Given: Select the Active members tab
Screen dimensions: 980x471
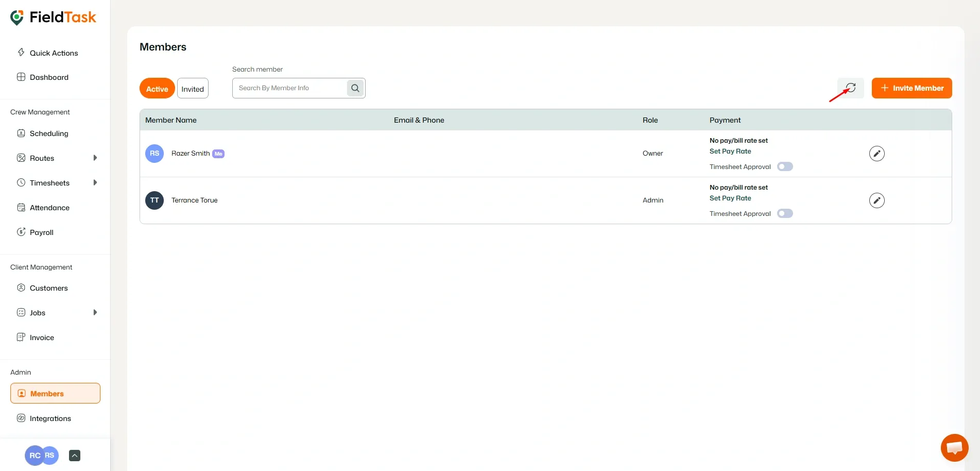Looking at the screenshot, I should 157,88.
